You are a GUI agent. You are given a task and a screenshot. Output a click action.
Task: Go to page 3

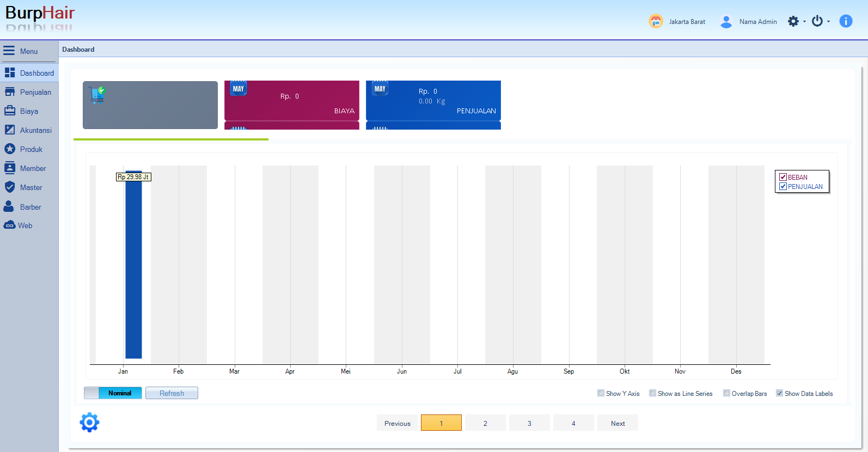click(x=529, y=423)
